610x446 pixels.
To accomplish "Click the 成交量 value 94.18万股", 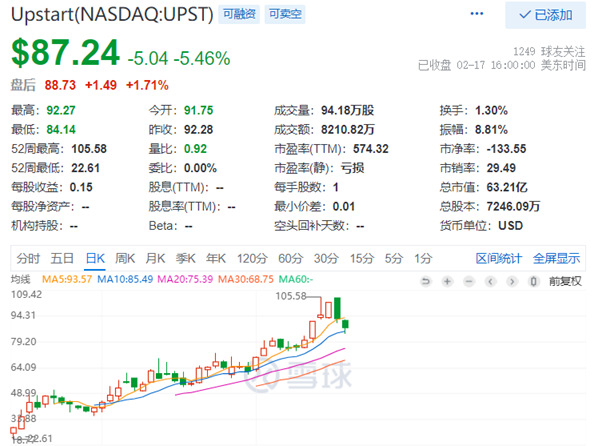I will pyautogui.click(x=347, y=110).
